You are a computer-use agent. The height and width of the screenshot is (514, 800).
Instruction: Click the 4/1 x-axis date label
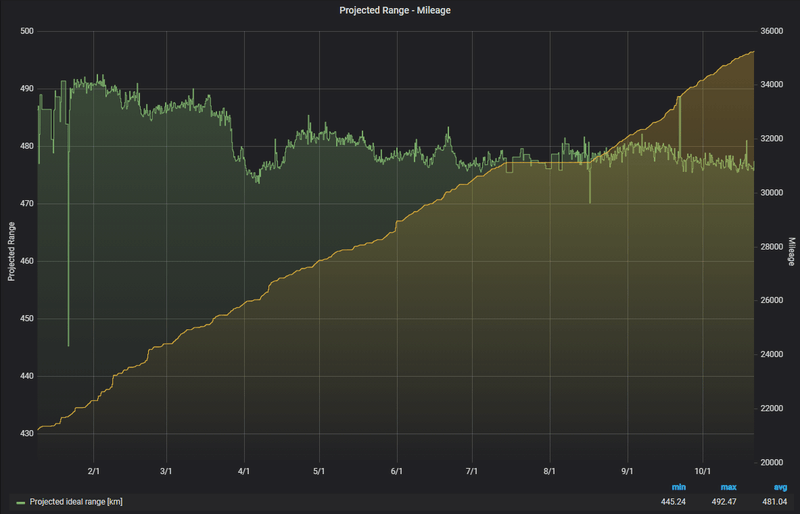point(244,471)
